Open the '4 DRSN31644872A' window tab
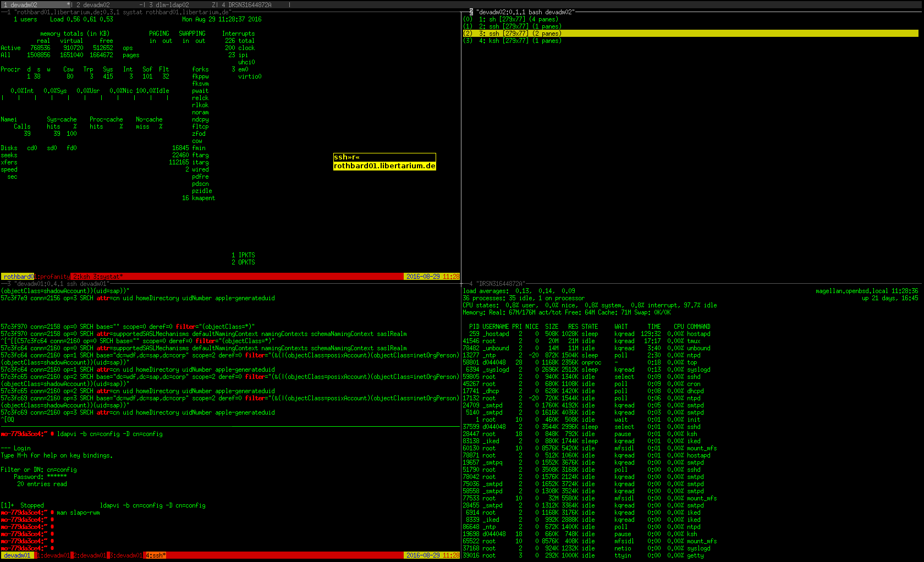Image resolution: width=924 pixels, height=562 pixels. (255, 4)
